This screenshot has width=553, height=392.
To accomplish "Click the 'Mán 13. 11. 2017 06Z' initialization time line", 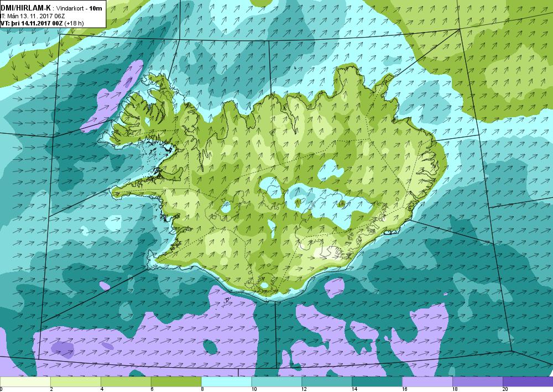I will 33,16.
